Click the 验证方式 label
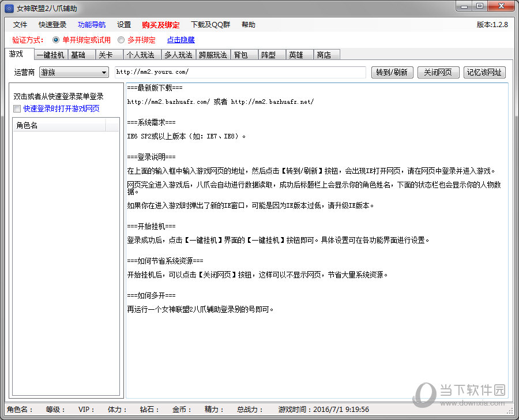519x420 pixels. [28, 40]
